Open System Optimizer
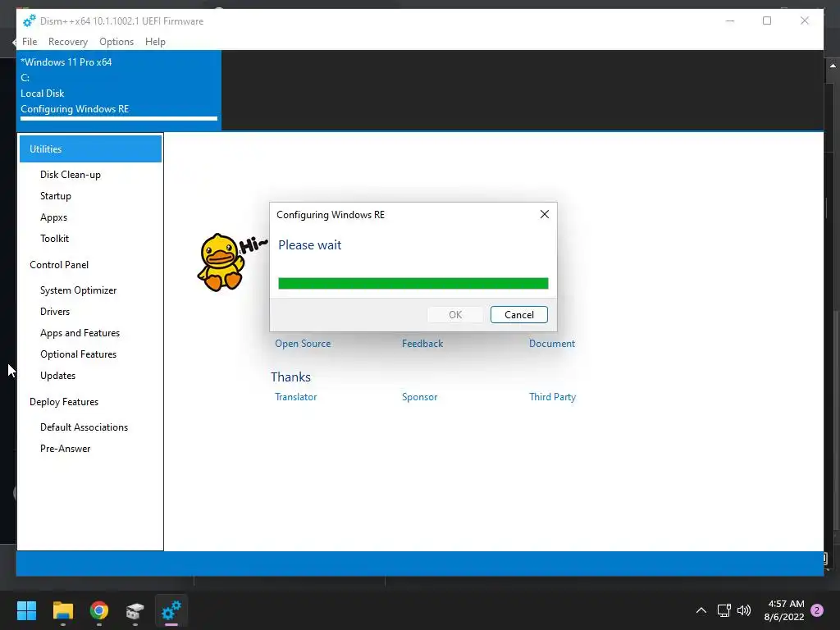 point(78,290)
